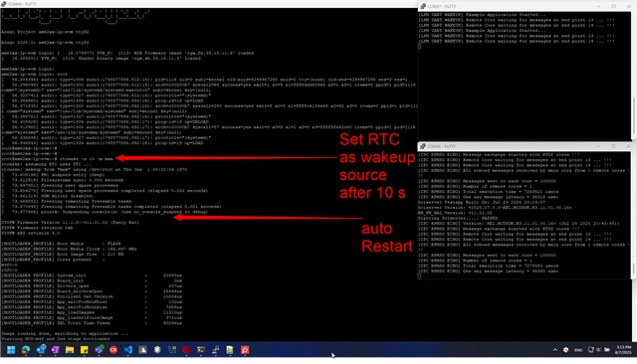Open Notepad++ from the taskbar
Screen dimensions: 637x364
tap(230, 350)
